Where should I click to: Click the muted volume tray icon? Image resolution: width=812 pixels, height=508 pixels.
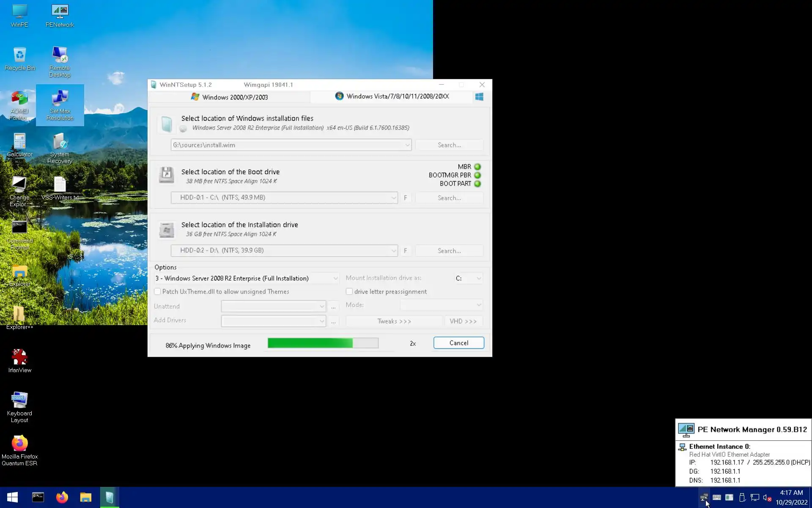tap(767, 498)
